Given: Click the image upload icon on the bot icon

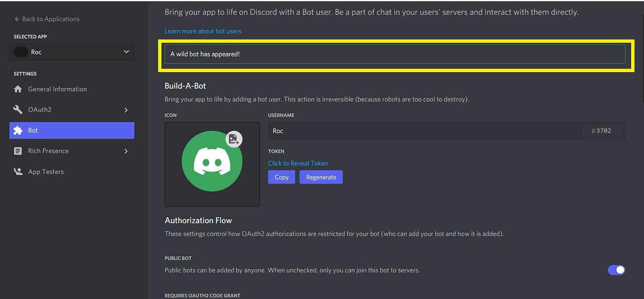Looking at the screenshot, I should (234, 139).
